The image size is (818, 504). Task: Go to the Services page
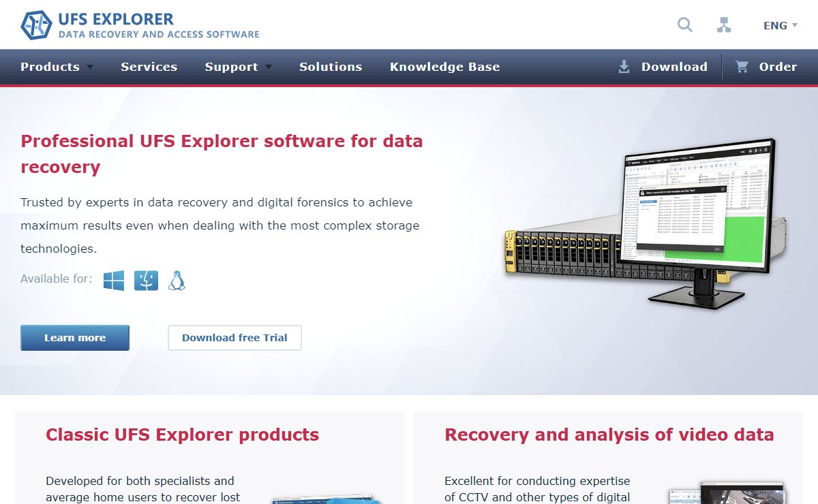click(149, 67)
